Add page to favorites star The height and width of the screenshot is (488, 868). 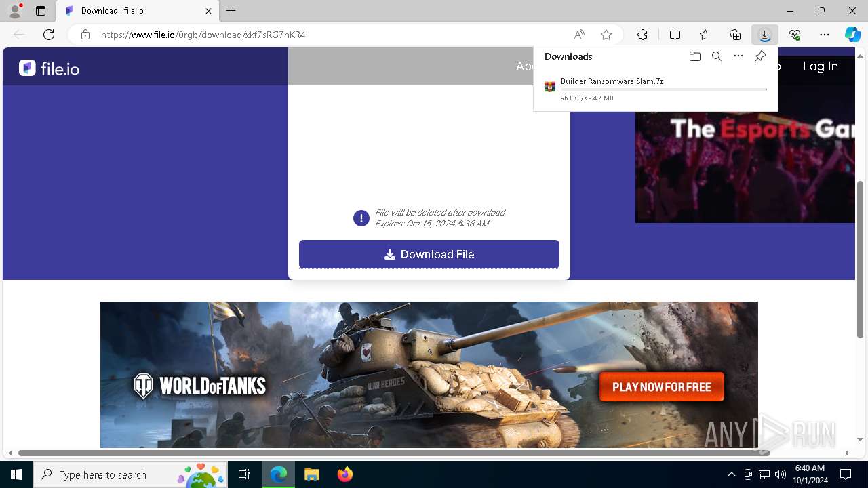[606, 35]
